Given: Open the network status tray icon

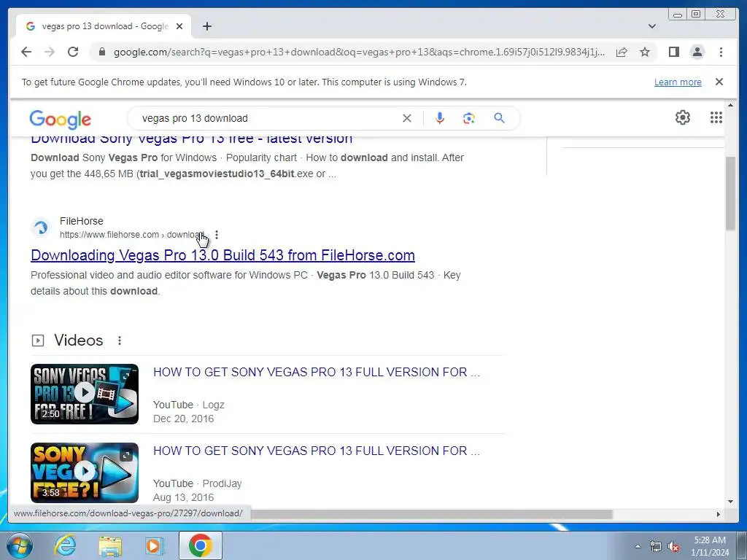Looking at the screenshot, I should (x=656, y=547).
